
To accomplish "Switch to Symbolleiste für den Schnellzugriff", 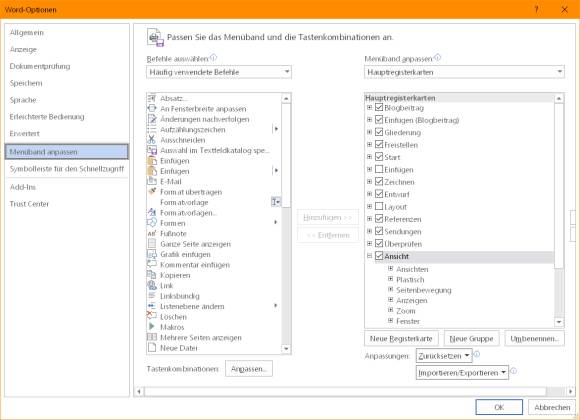I will tap(67, 169).
